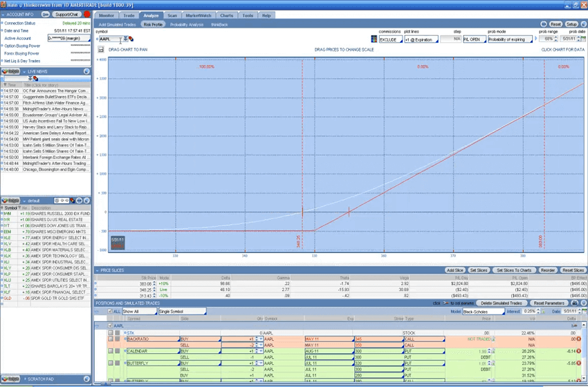Click the Setup button

pyautogui.click(x=571, y=24)
